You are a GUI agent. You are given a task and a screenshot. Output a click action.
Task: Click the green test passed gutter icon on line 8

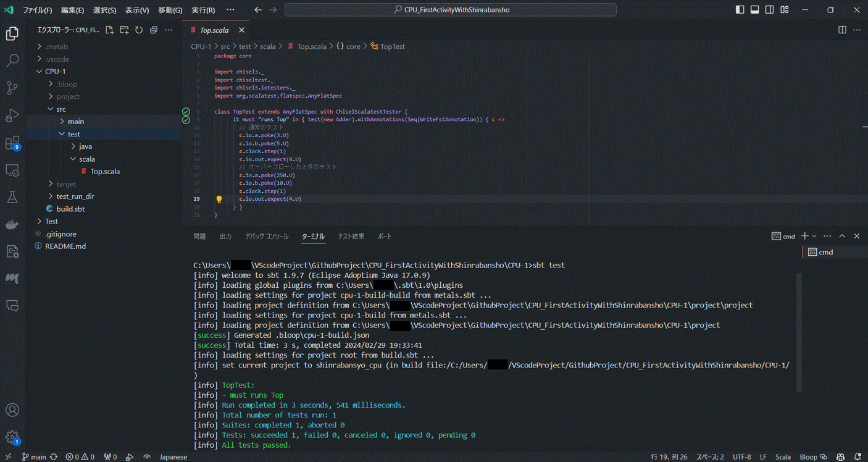pyautogui.click(x=186, y=112)
